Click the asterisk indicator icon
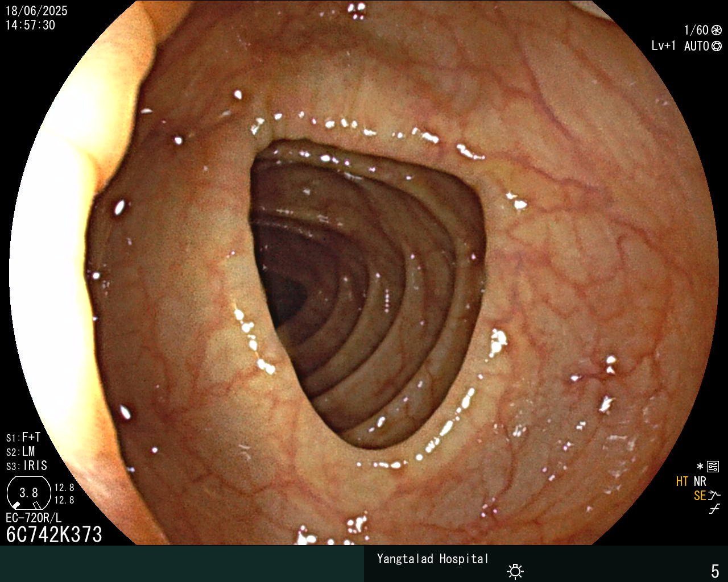The height and width of the screenshot is (582, 728). pyautogui.click(x=700, y=467)
